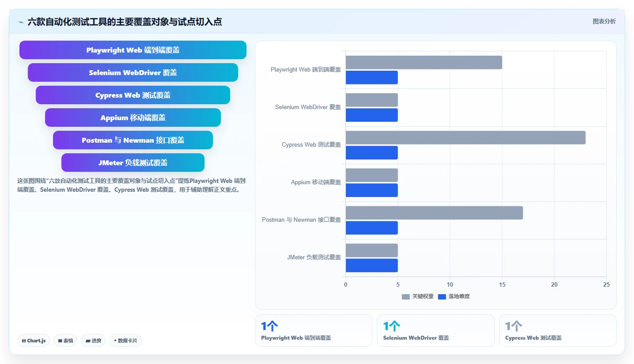Select the JMeter 负载测试覆盖 funnel bar
This screenshot has width=634, height=364.
point(133,163)
